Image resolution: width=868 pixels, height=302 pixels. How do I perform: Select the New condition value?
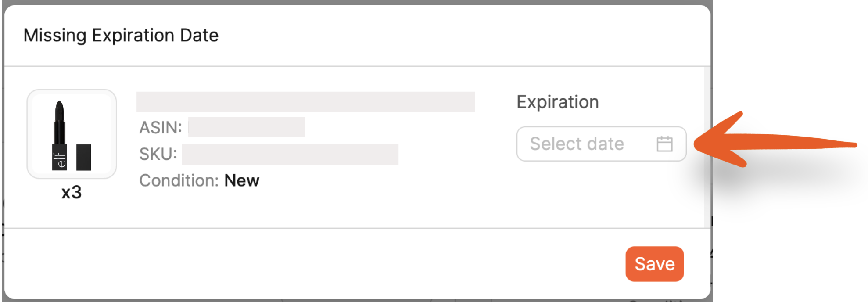(242, 180)
